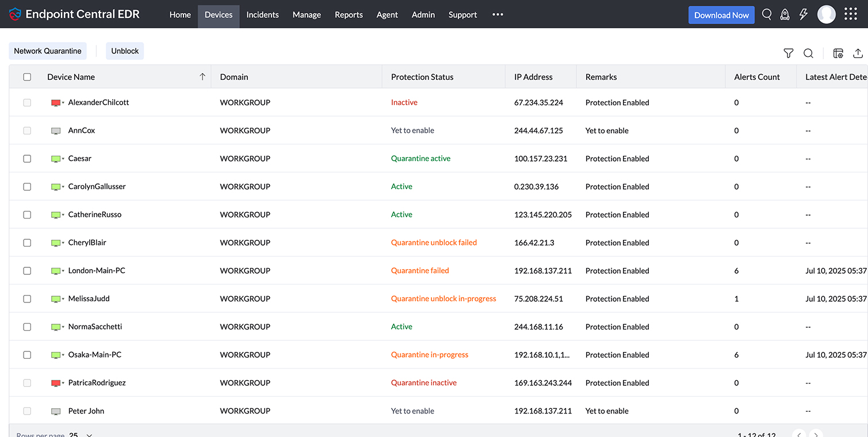Check the NormaSacchetti row checkbox

pyautogui.click(x=27, y=327)
